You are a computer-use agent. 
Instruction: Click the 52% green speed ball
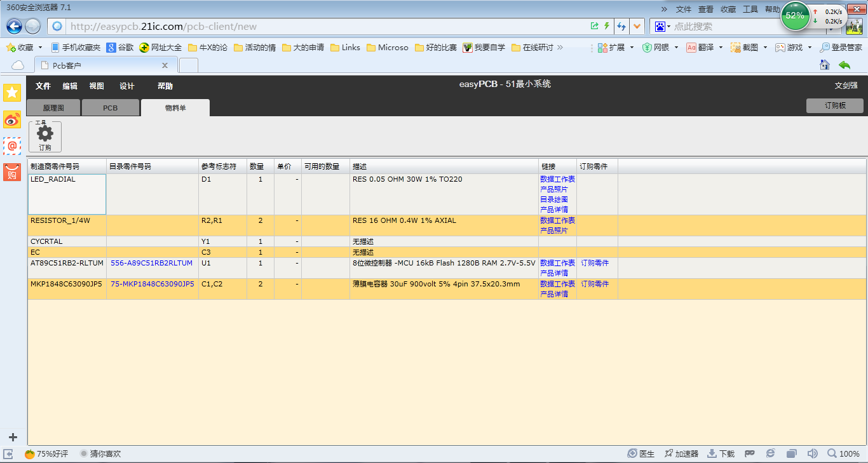(x=795, y=16)
